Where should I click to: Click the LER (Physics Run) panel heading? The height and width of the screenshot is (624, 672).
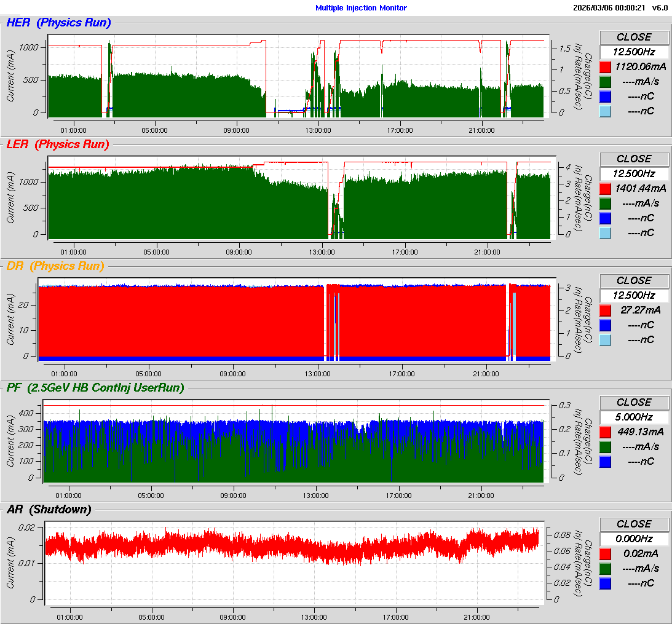pyautogui.click(x=57, y=144)
